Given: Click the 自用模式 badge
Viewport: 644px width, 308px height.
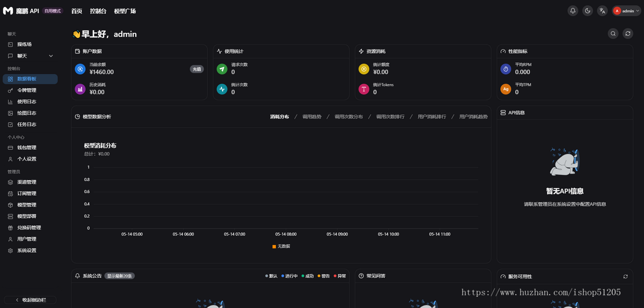Looking at the screenshot, I should tap(53, 11).
